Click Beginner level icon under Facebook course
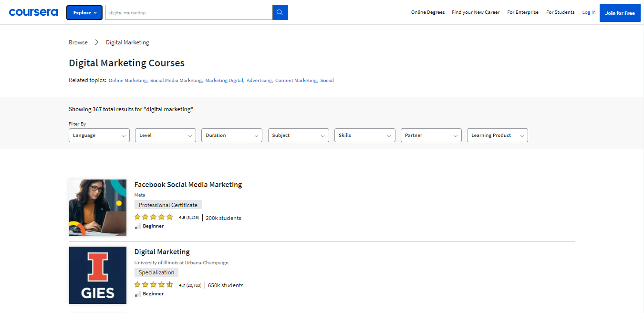 click(x=137, y=226)
